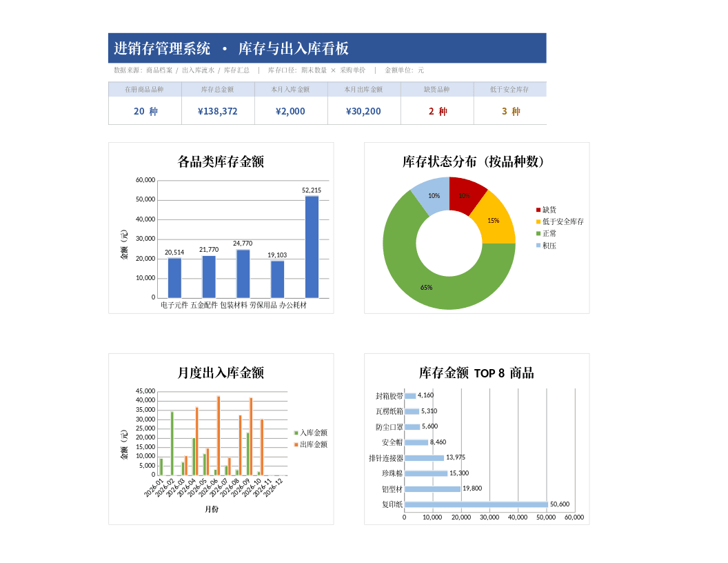Select the chart title 库存金额 TOP 8 商品
This screenshot has height=563, width=728.
click(x=476, y=373)
